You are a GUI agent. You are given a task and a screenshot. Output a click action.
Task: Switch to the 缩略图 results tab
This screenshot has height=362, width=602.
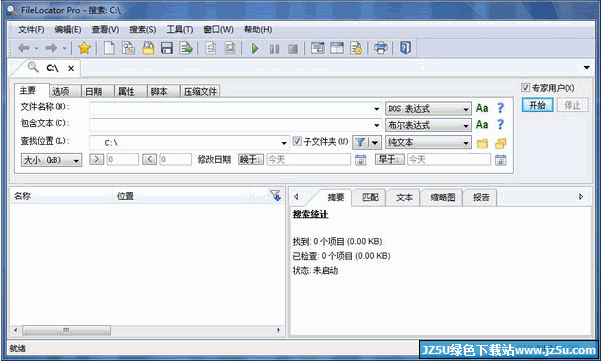(442, 197)
